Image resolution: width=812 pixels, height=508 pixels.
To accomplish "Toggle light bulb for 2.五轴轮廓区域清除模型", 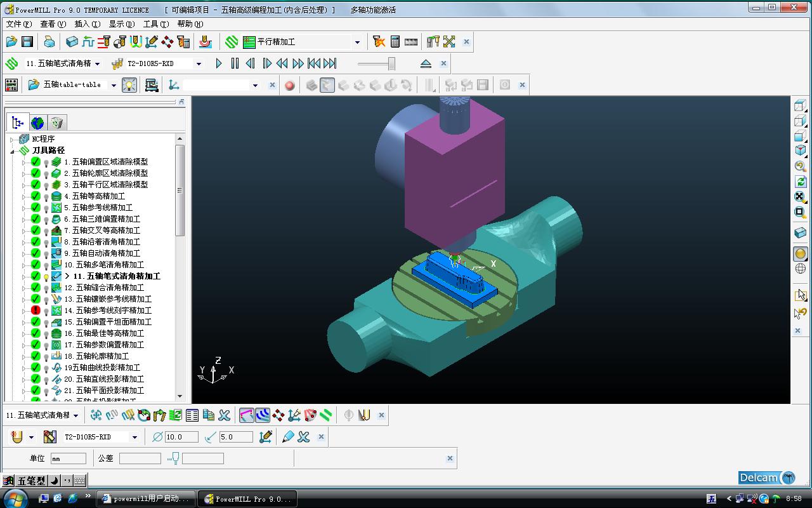I will [46, 173].
